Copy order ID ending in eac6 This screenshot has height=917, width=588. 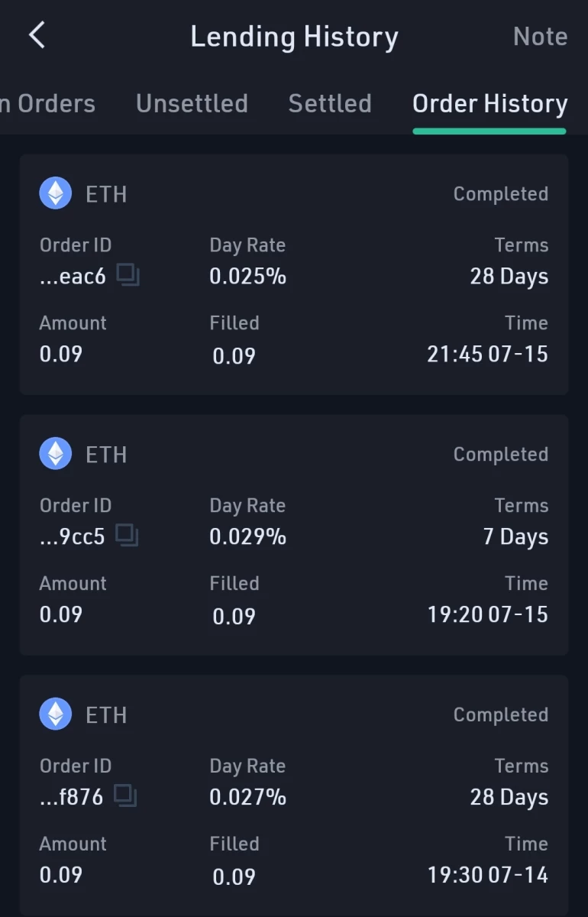coord(128,275)
